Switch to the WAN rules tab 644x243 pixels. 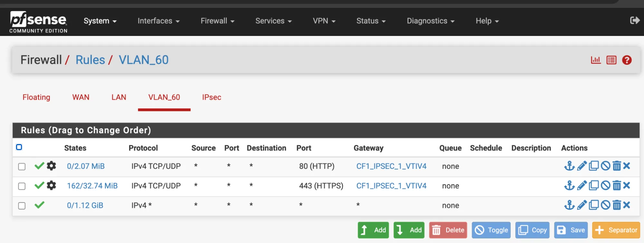81,97
